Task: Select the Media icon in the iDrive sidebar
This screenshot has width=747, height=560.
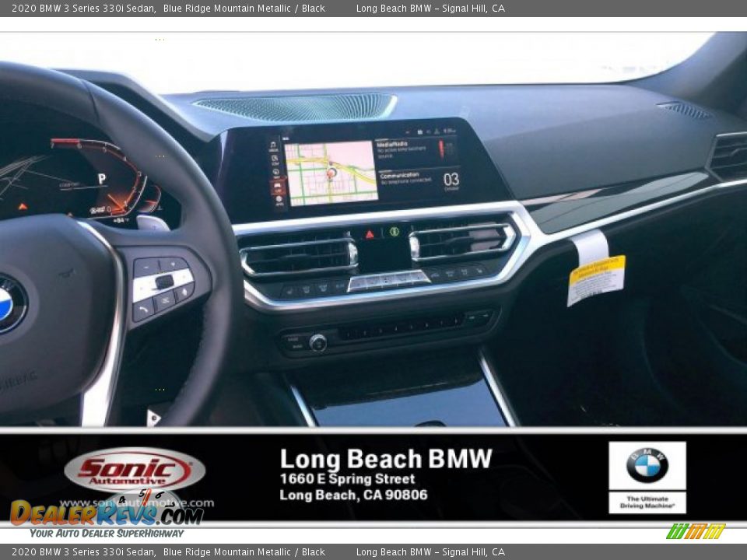Action: [x=275, y=145]
